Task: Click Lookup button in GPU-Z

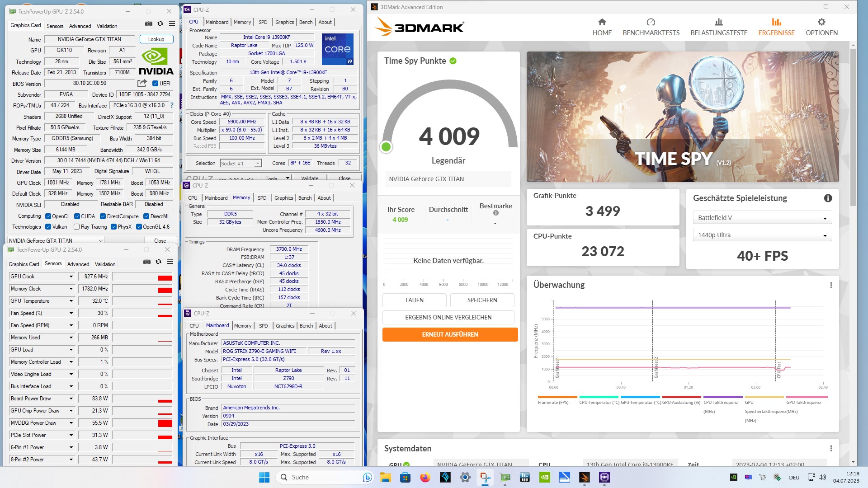Action: pyautogui.click(x=156, y=39)
